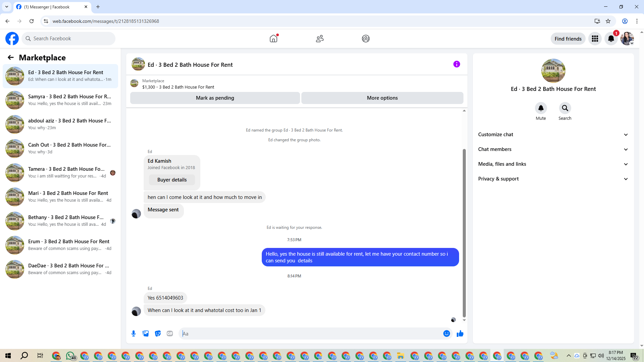The height and width of the screenshot is (362, 644).
Task: Click Find friends button
Action: (568, 39)
